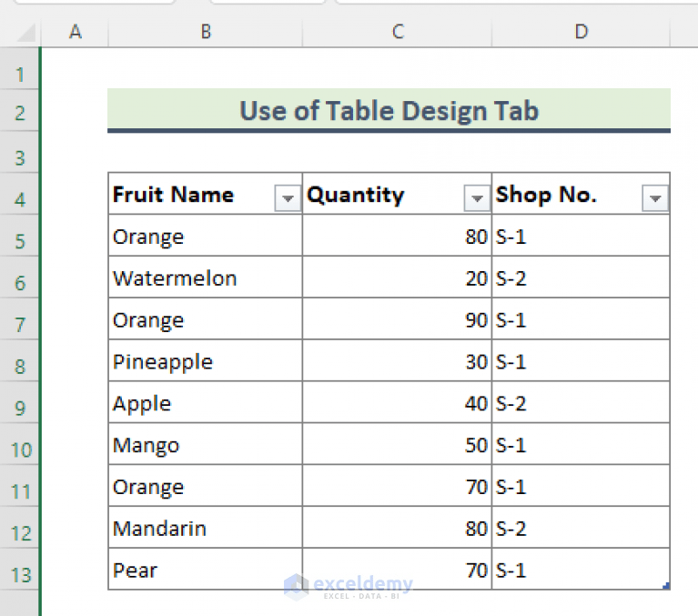Select quantity 80 in Mandarin row

[x=397, y=528]
